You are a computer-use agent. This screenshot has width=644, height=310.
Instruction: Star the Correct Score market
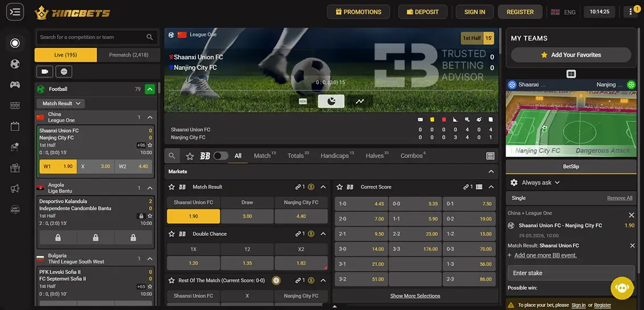coord(340,187)
